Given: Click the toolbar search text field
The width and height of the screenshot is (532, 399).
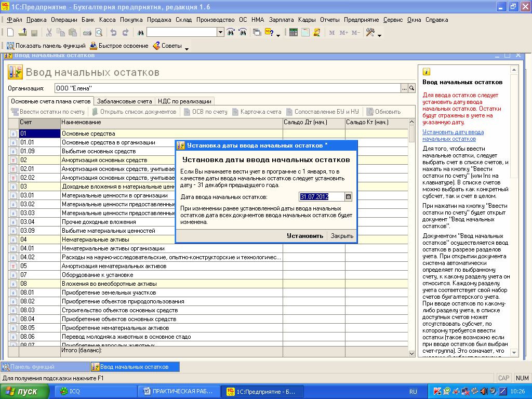Looking at the screenshot, I should (x=182, y=33).
